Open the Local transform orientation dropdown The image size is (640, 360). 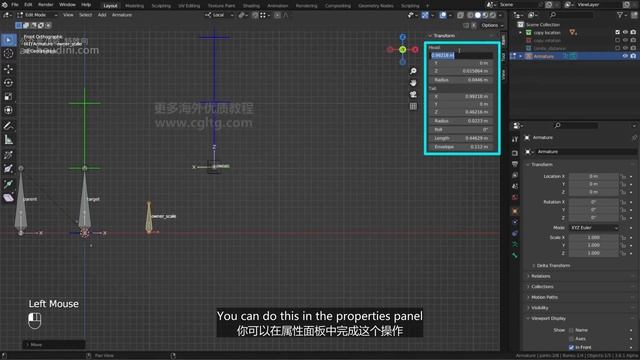(x=220, y=15)
